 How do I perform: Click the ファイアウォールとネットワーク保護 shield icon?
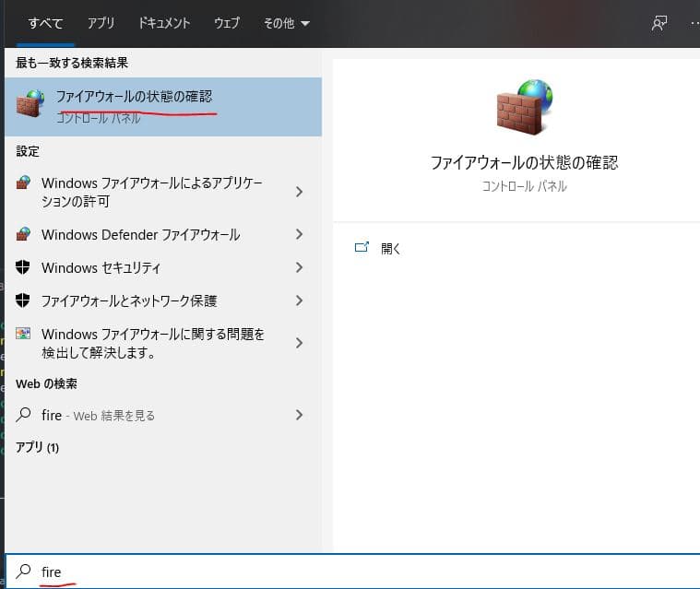(24, 301)
